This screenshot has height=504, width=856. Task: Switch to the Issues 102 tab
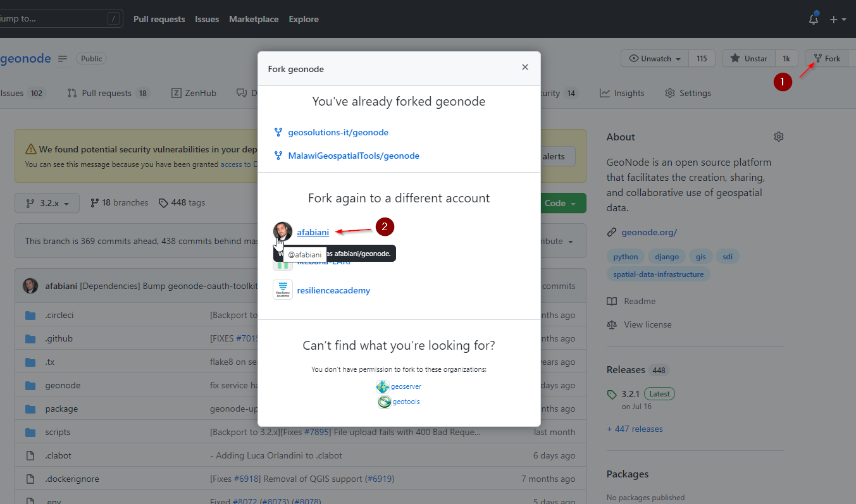pos(23,93)
